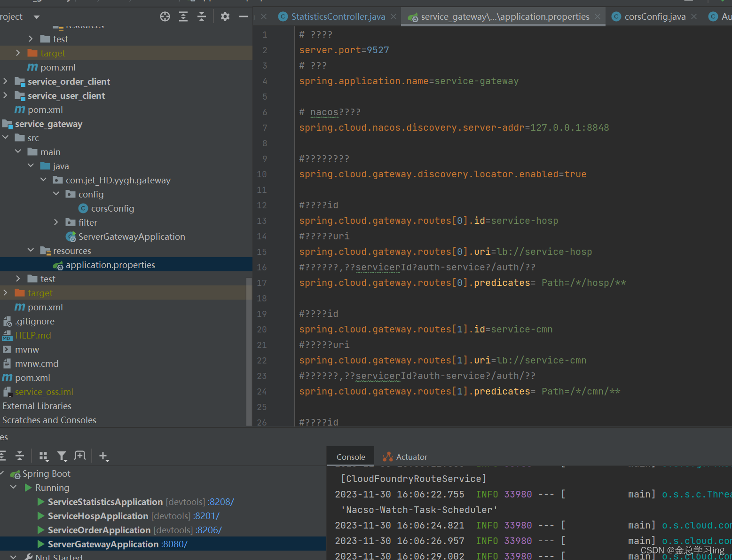Collapse the Running group in Services
This screenshot has height=560, width=732.
click(x=13, y=488)
